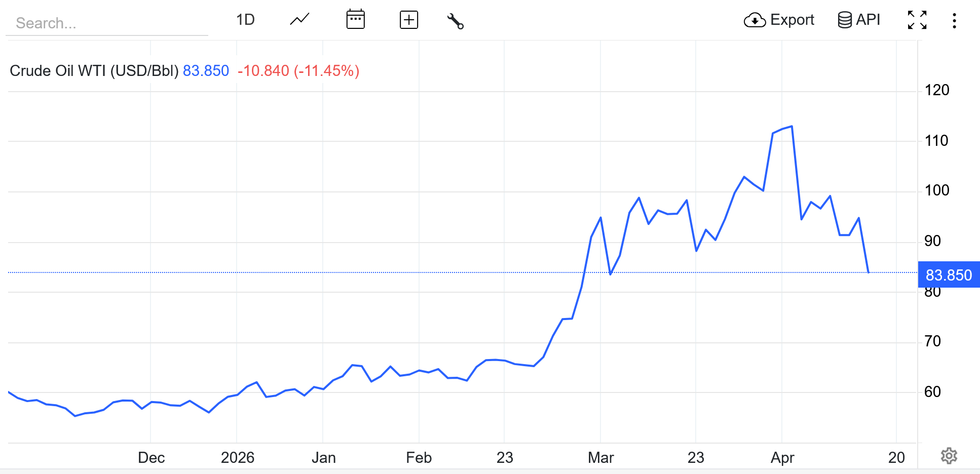
Task: Expand the chart to fullscreen
Action: 917,20
